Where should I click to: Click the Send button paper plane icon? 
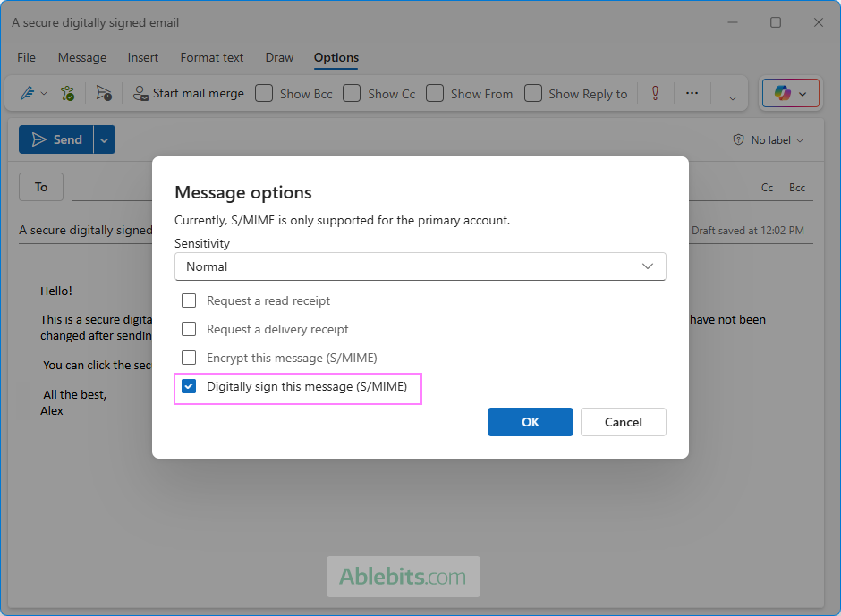(39, 139)
